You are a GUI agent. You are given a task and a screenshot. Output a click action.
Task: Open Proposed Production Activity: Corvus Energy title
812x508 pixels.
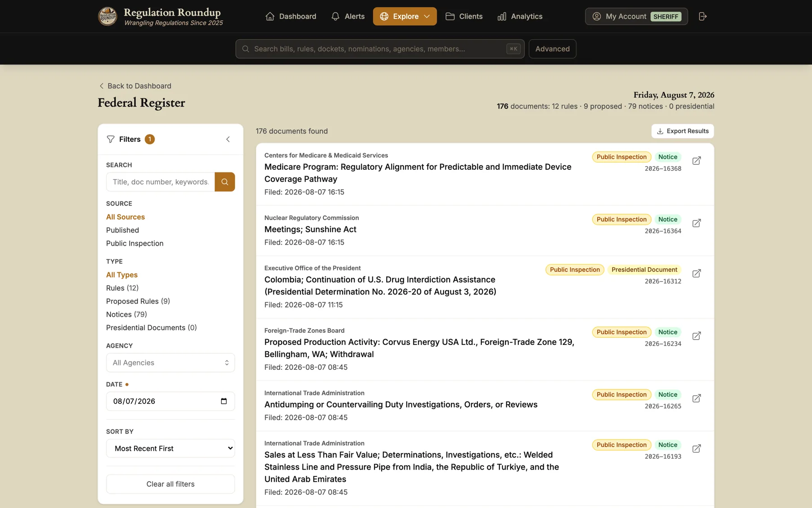click(x=419, y=348)
